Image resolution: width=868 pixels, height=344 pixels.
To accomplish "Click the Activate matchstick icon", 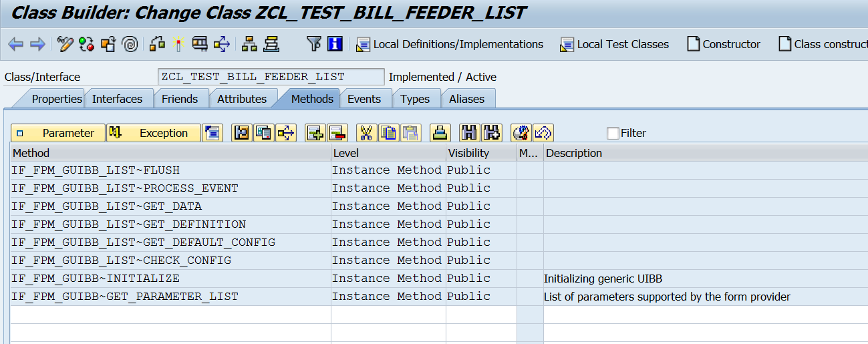I will [x=178, y=44].
